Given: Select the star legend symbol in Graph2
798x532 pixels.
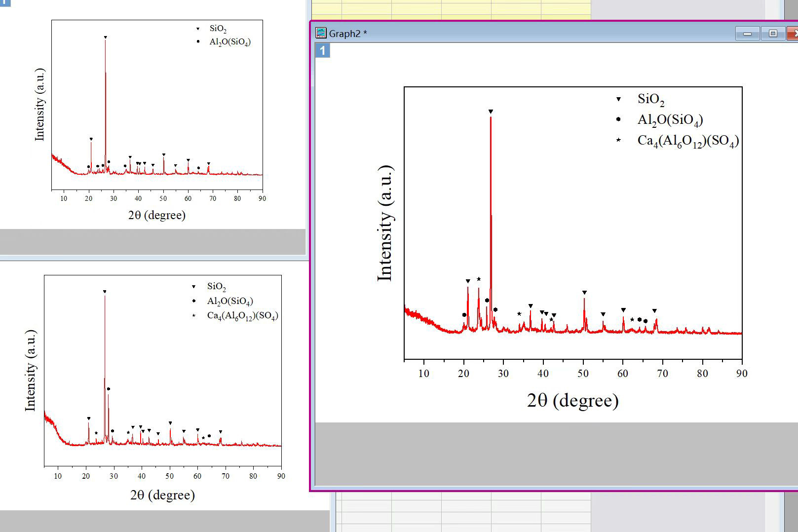Looking at the screenshot, I should [618, 141].
